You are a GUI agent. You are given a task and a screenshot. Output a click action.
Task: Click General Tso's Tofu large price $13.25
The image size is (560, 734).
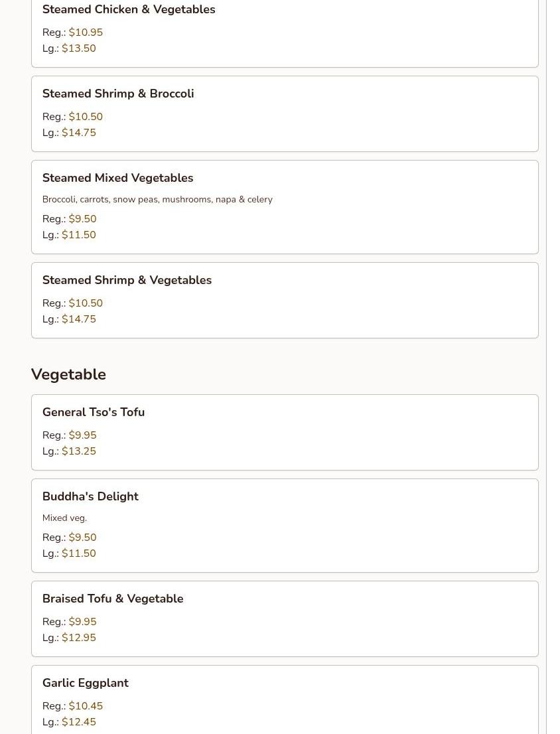[x=78, y=451]
